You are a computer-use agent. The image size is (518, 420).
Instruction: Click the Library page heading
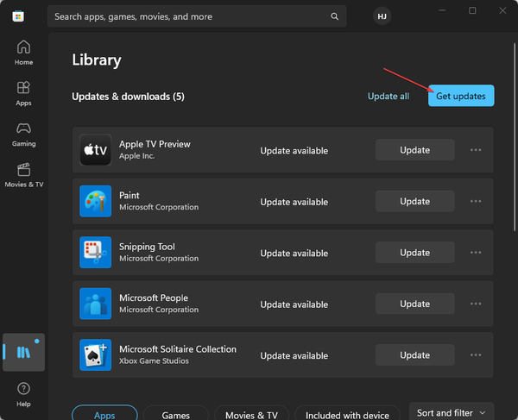click(x=97, y=60)
